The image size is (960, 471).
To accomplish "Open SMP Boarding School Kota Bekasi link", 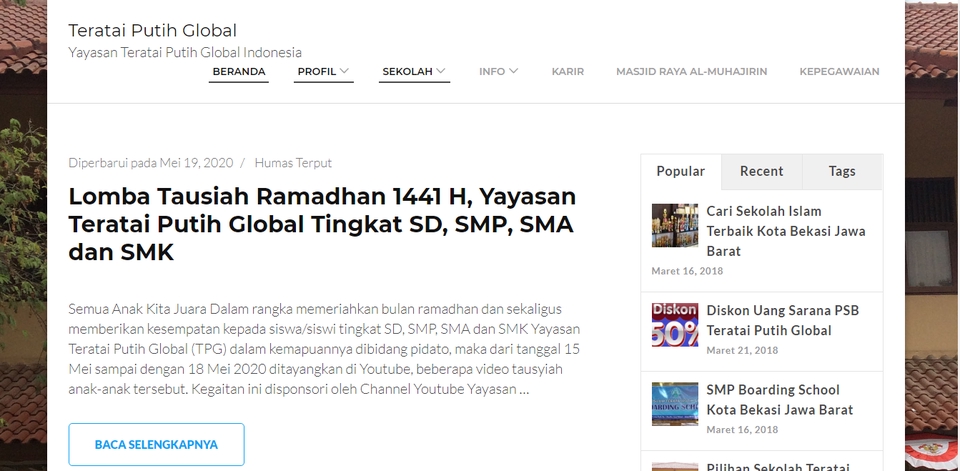I will (779, 400).
